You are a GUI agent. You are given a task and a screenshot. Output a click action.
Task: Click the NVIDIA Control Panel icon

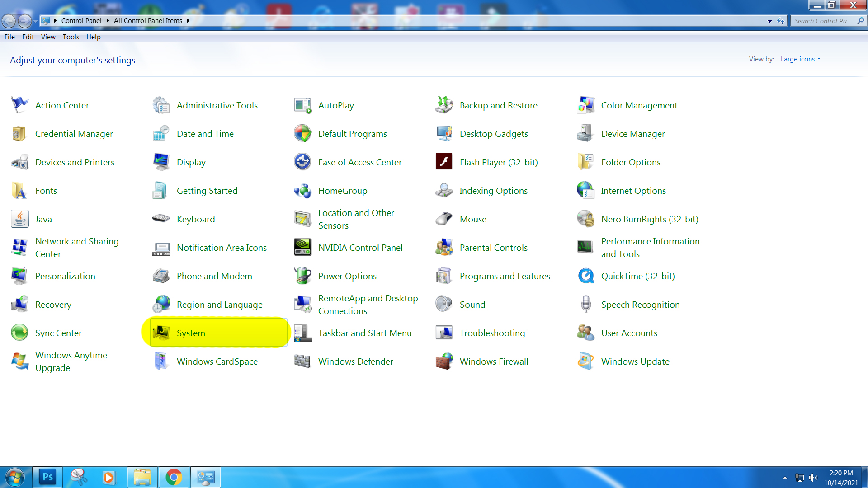pos(302,248)
